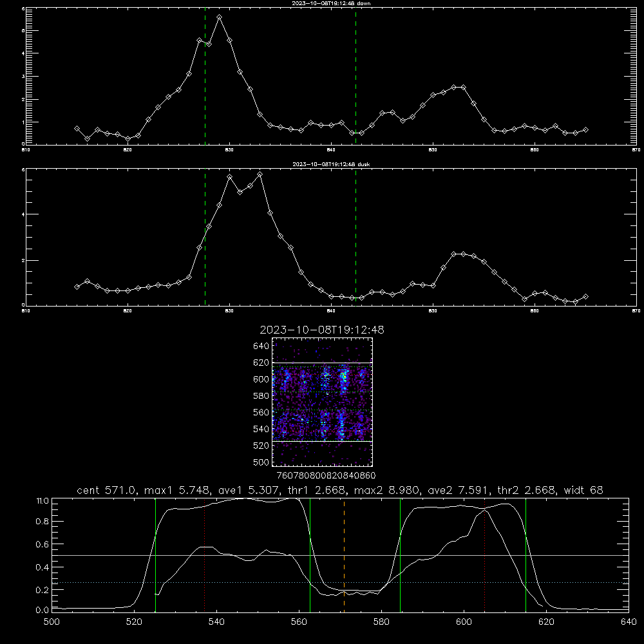Viewport: 644px width, 644px height.
Task: Click the orange dashed center line in bottom plot
Action: point(344,555)
